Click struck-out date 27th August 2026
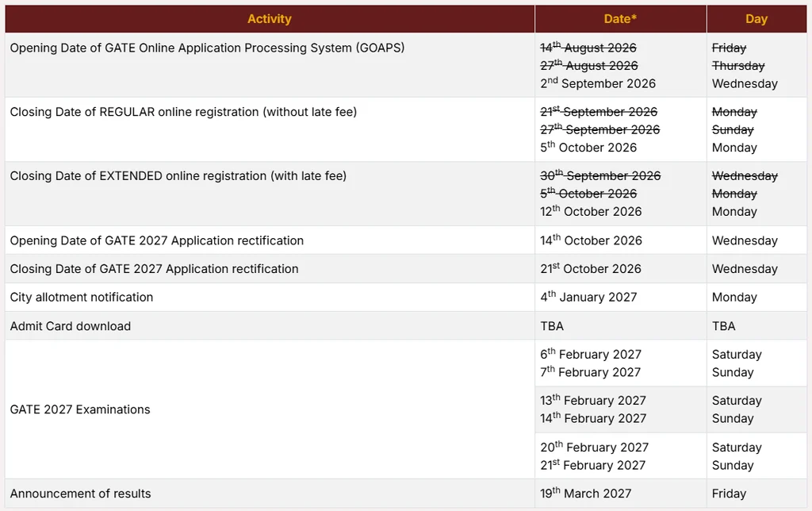The image size is (812, 511). coord(589,65)
